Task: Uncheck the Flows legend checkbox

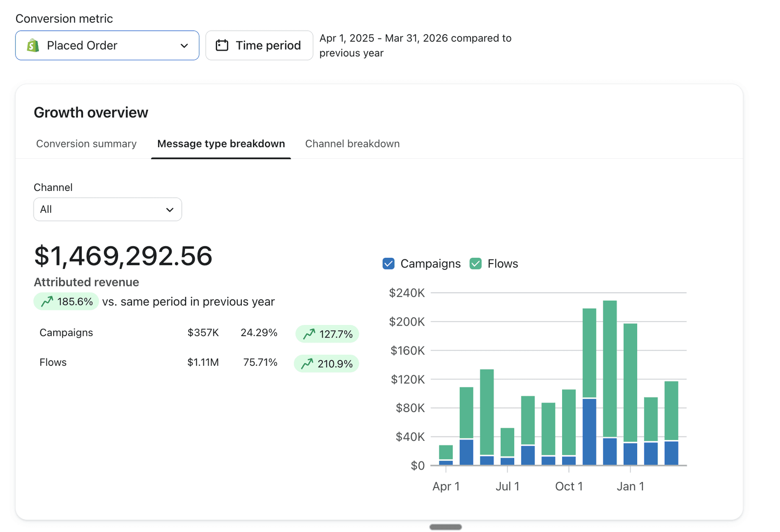Action: click(x=475, y=264)
